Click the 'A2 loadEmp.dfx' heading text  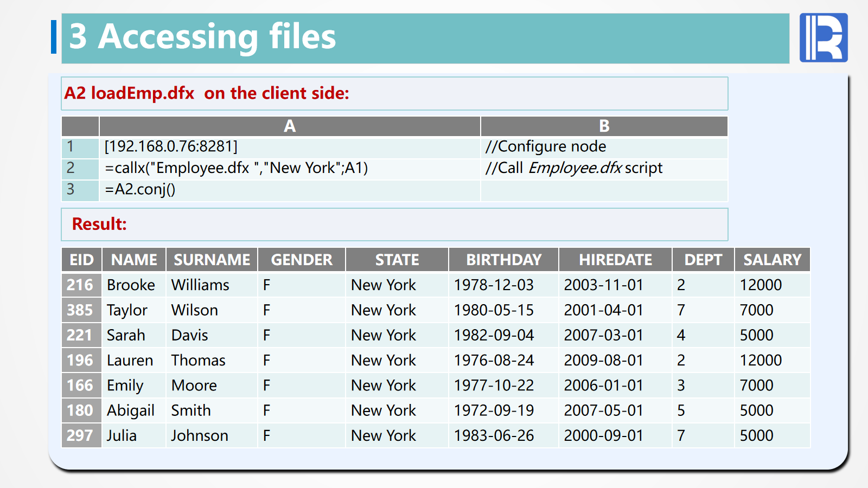point(129,93)
